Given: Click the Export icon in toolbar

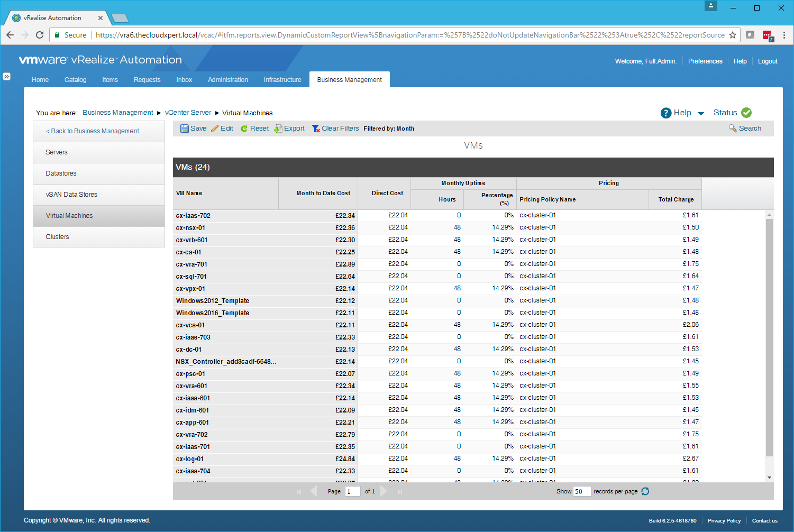Looking at the screenshot, I should click(278, 129).
